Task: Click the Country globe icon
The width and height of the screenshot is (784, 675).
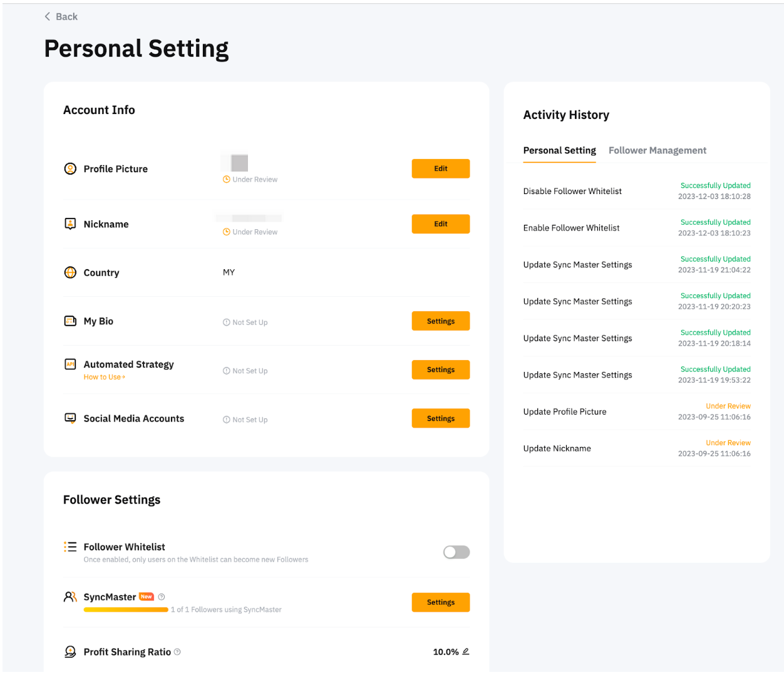Action: click(x=70, y=272)
